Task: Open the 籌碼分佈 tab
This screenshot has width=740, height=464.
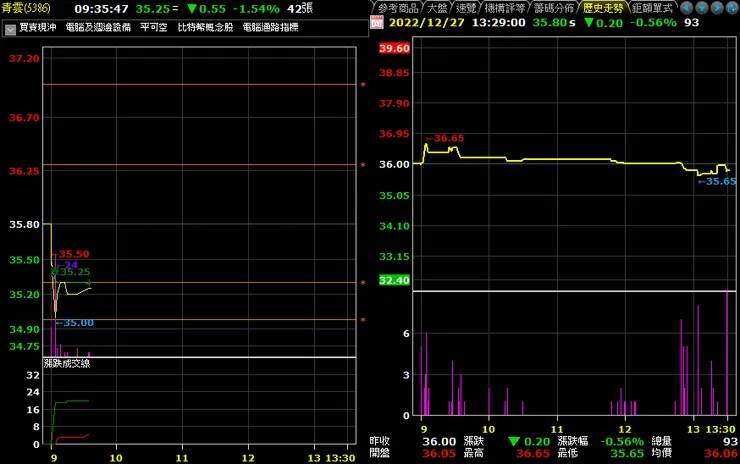Action: pyautogui.click(x=554, y=8)
